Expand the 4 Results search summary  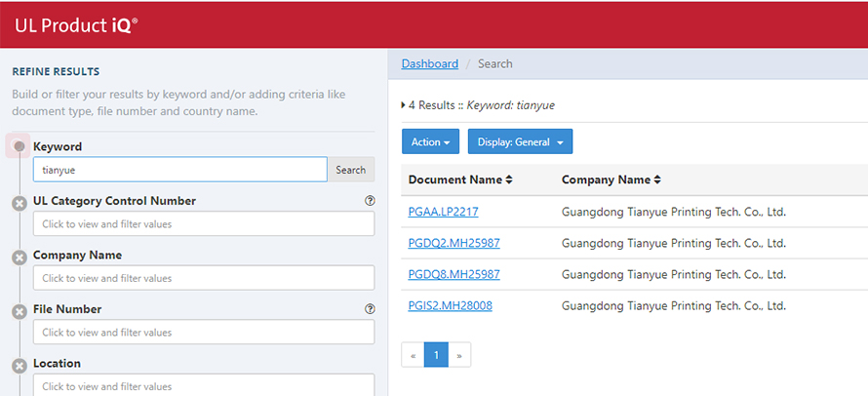coord(404,105)
